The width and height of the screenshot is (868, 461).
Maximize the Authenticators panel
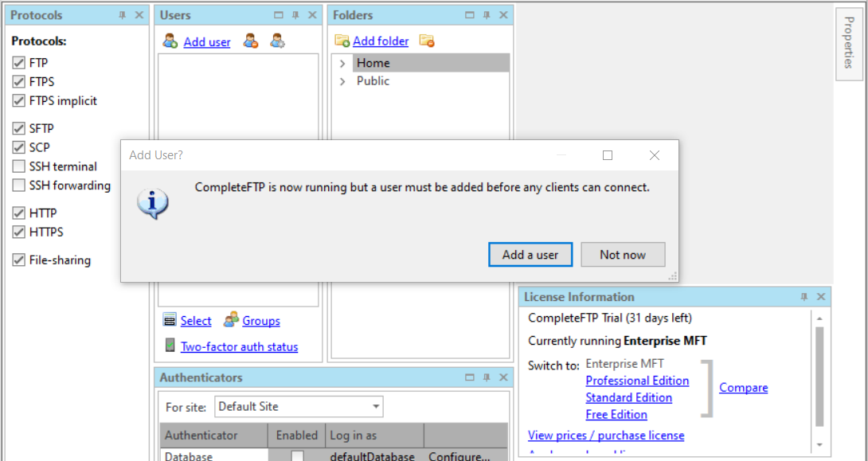(x=470, y=377)
